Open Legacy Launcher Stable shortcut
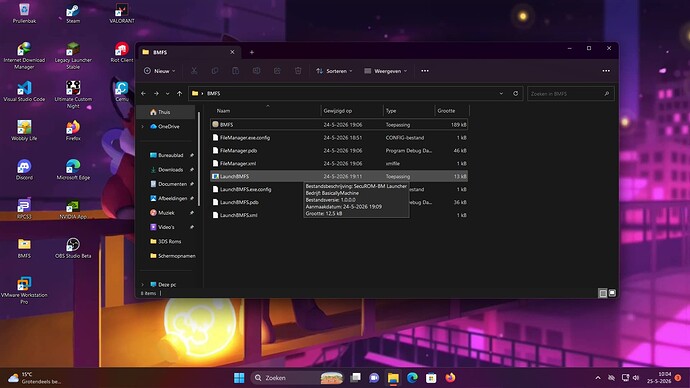Screen dimensions: 690x388 [73, 56]
